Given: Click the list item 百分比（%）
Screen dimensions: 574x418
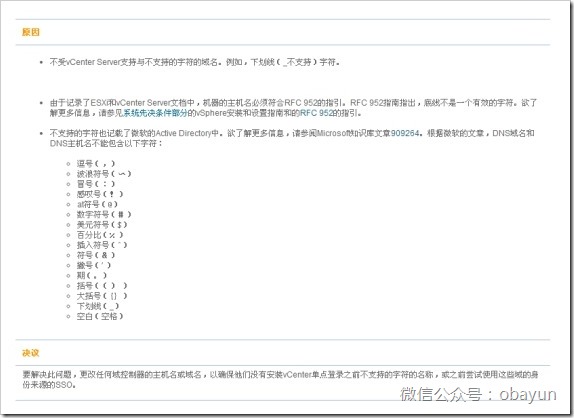Looking at the screenshot, I should click(x=100, y=235).
